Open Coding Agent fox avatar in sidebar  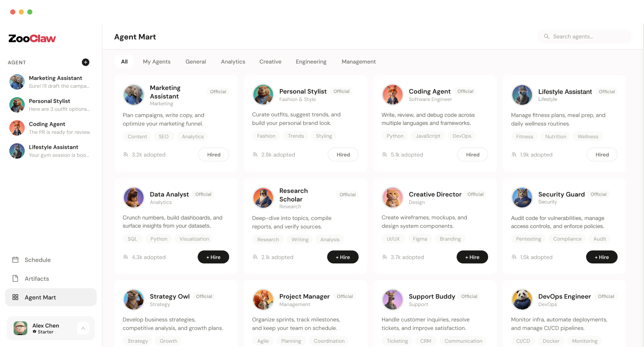(17, 128)
